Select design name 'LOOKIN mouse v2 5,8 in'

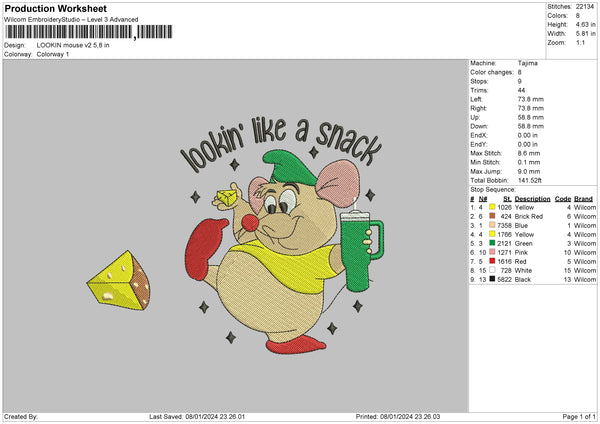[73, 45]
